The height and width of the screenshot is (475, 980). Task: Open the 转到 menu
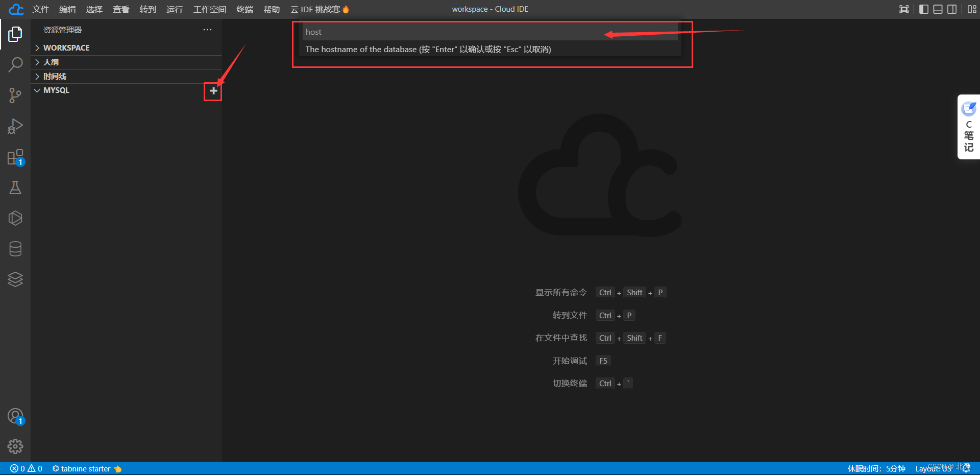(148, 9)
